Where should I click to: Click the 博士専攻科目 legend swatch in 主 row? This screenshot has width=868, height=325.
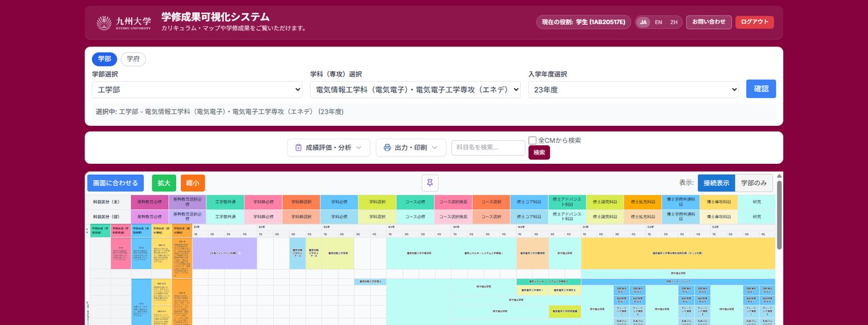click(x=719, y=202)
